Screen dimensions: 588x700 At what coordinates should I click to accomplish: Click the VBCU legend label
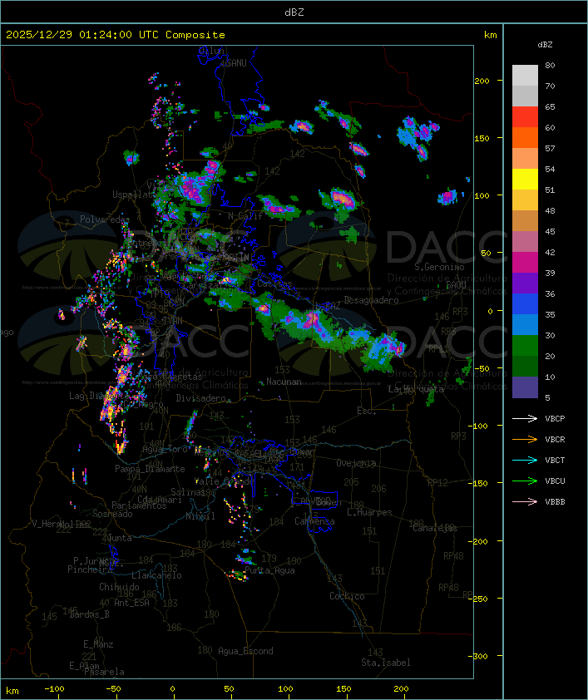tap(555, 481)
